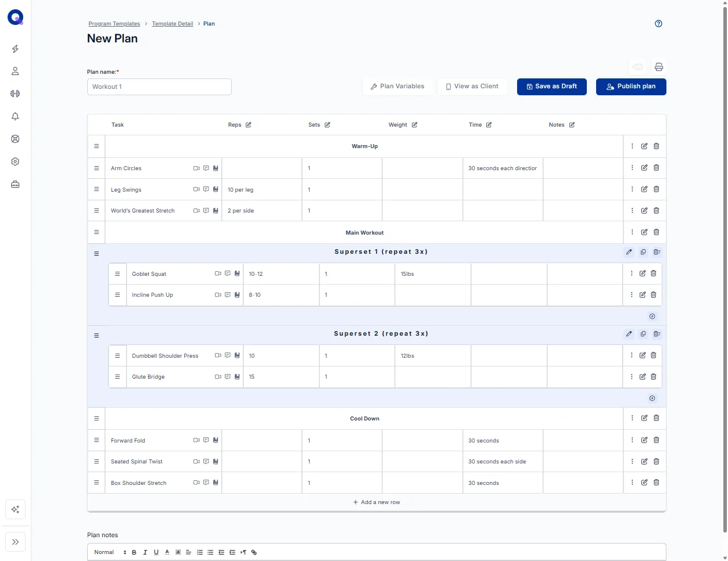
Task: Insert link in plan notes editor
Action: click(x=254, y=552)
